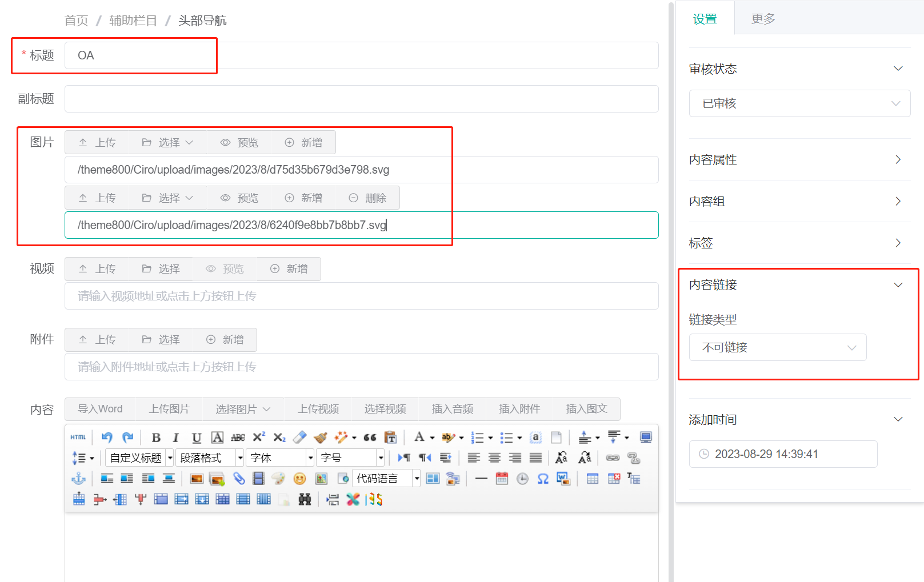Toggle bold formatting in the editor
The image size is (924, 582).
[x=155, y=437]
